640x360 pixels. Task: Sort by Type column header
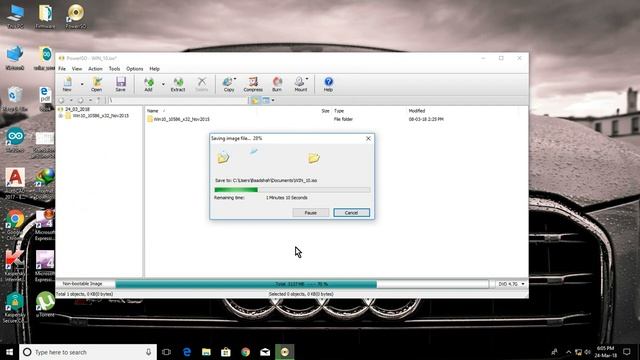tap(339, 111)
